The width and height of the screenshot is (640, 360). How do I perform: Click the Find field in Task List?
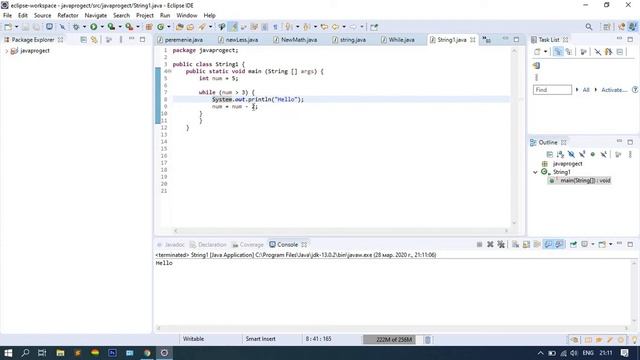[x=552, y=90]
